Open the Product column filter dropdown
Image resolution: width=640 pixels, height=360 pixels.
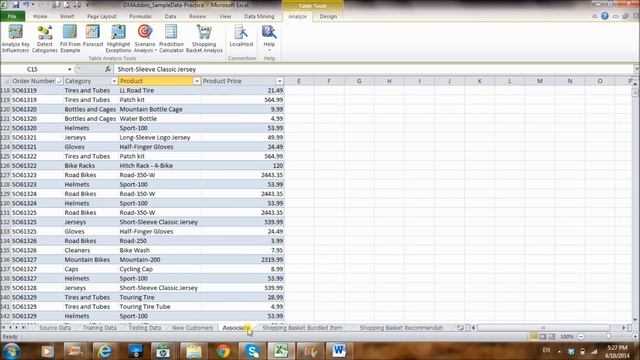(197, 81)
